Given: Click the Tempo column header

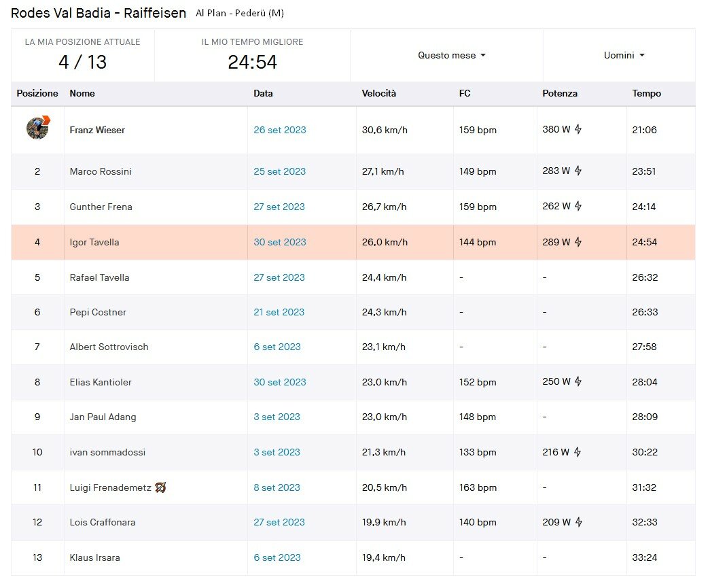Looking at the screenshot, I should click(x=646, y=93).
